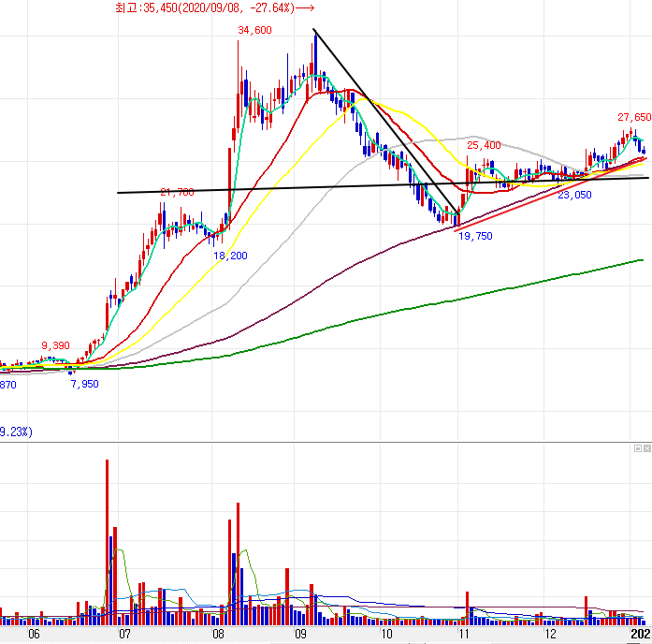The height and width of the screenshot is (644, 652).
Task: Select month 12 on the date axis
Action: point(551,634)
